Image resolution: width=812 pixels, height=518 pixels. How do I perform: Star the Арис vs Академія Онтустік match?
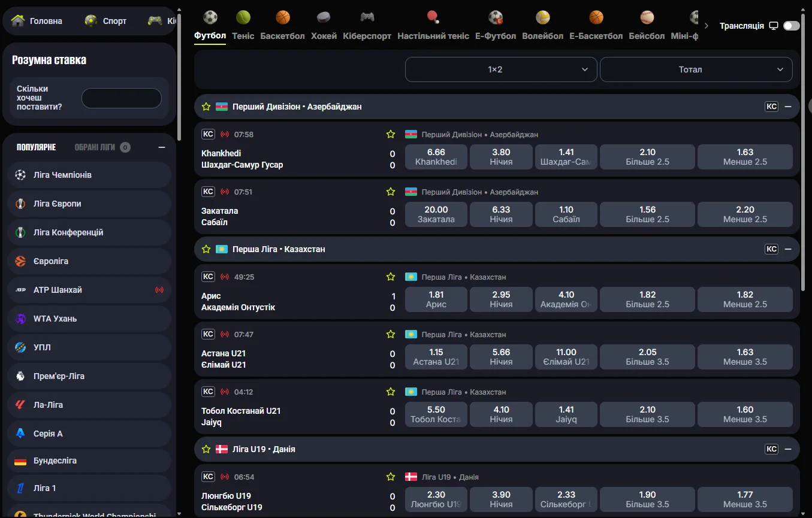coord(391,277)
